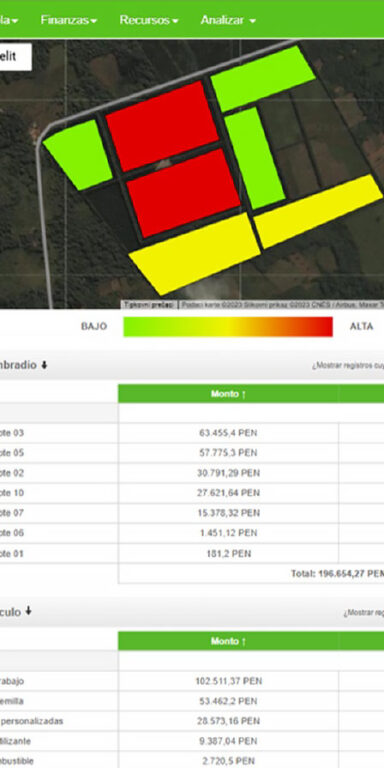Select the right yellow field on the map
Viewport: 384px width, 768px height.
[318, 211]
